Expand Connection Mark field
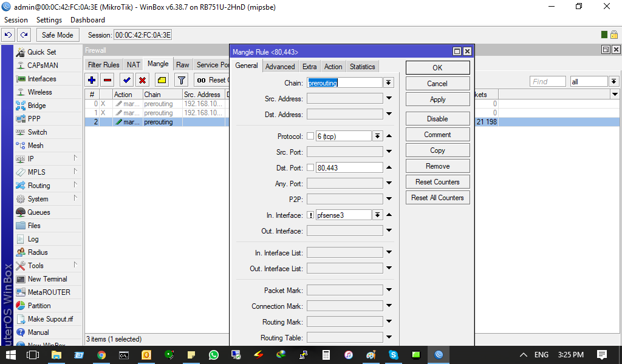This screenshot has height=364, width=622. [x=389, y=306]
